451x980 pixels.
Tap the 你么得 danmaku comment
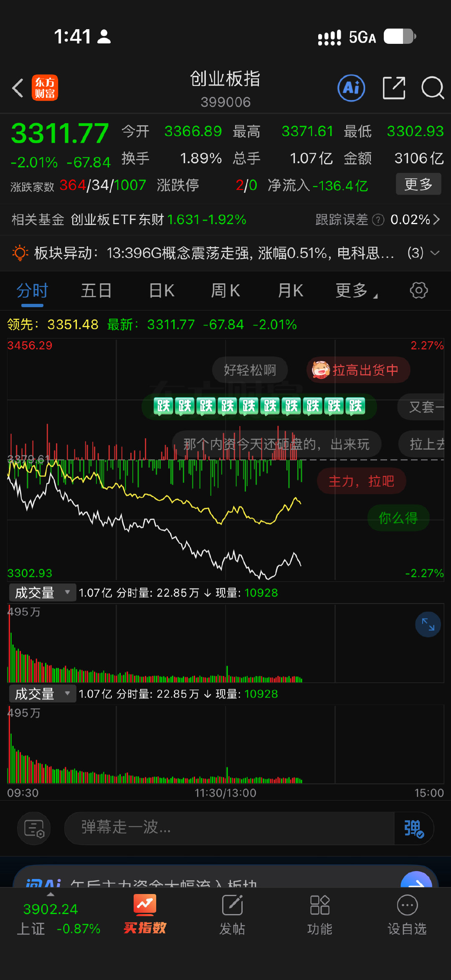[398, 518]
